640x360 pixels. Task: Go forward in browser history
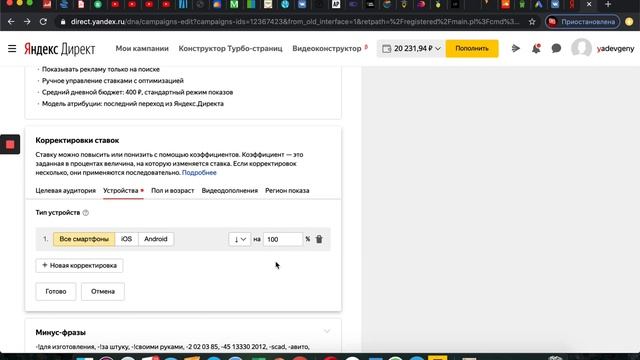point(27,22)
